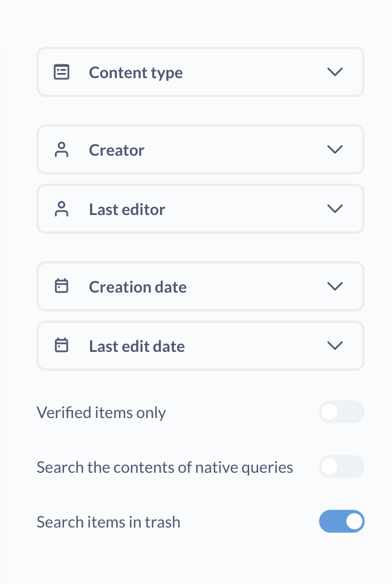Click the Creation date label text
Screen dimensions: 392x584
point(138,287)
